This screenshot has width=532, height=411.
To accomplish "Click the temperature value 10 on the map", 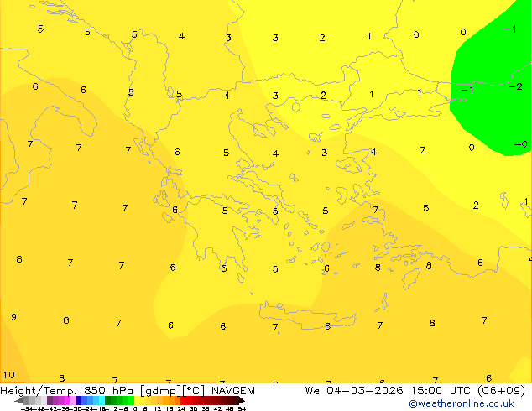I will 9,375.
